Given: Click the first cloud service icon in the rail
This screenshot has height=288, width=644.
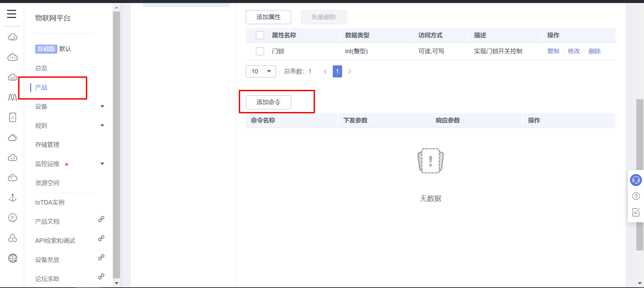Looking at the screenshot, I should pos(12,37).
